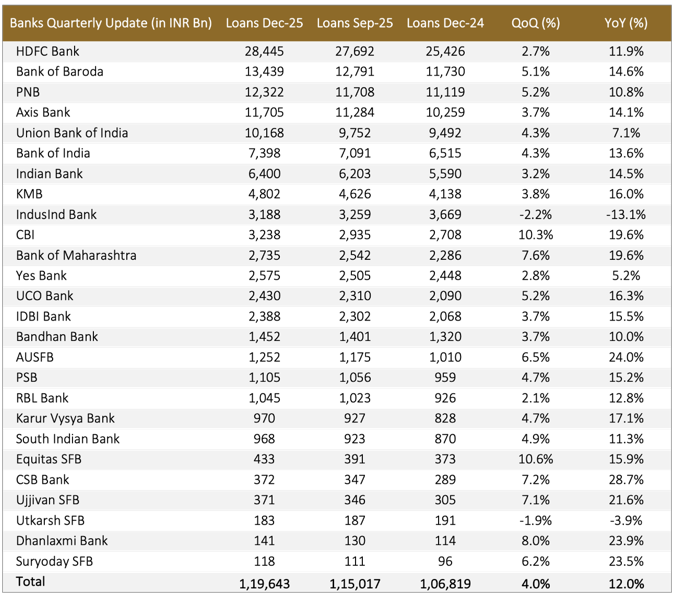The height and width of the screenshot is (597, 677).
Task: Click the "Loans Dec-25" column header
Action: pyautogui.click(x=259, y=23)
